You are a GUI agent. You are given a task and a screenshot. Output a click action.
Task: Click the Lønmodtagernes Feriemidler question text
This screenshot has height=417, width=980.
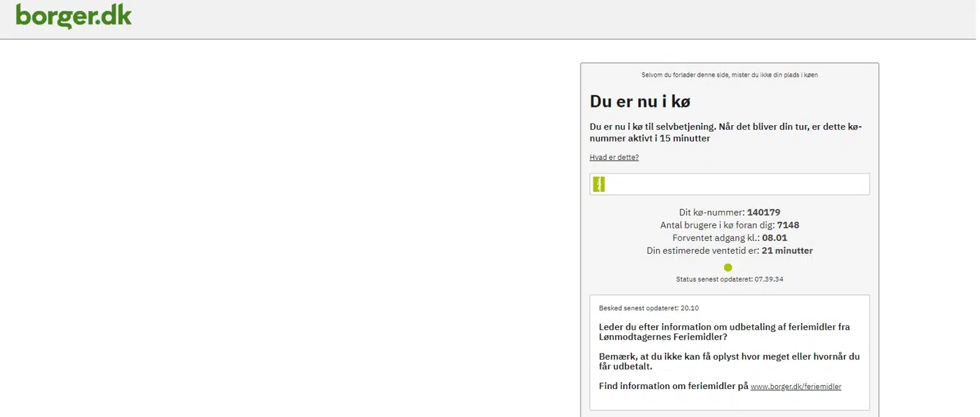pos(724,332)
